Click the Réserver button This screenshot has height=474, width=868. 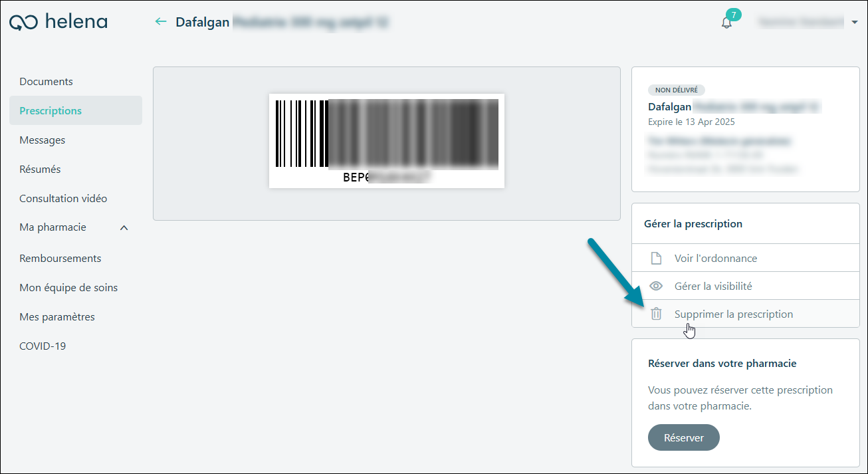click(684, 437)
